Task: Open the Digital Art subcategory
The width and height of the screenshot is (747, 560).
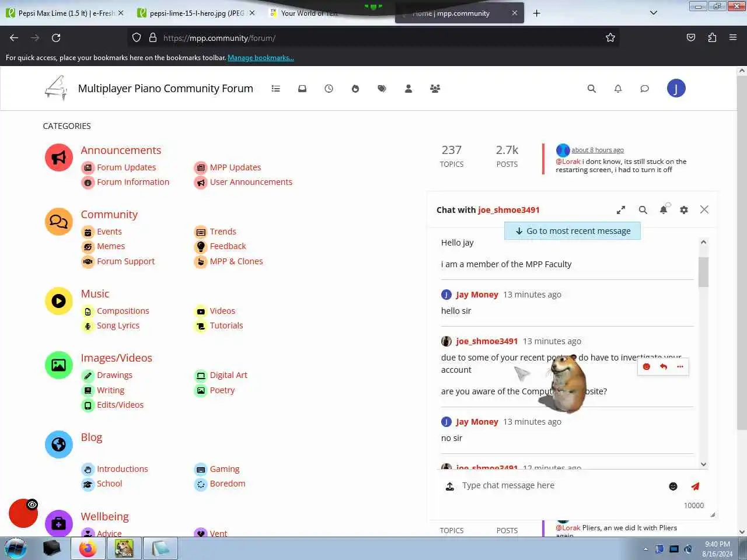Action: (229, 375)
